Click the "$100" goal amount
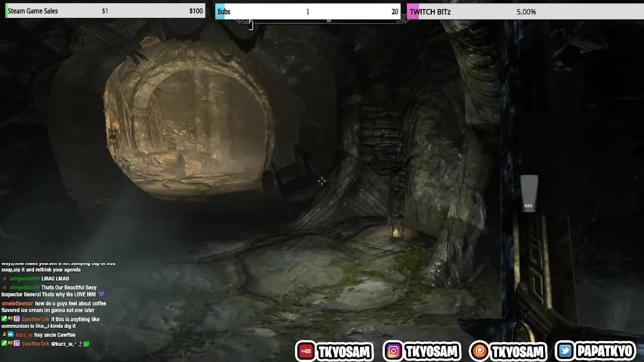Screen dimensions: 644x362 [196, 11]
